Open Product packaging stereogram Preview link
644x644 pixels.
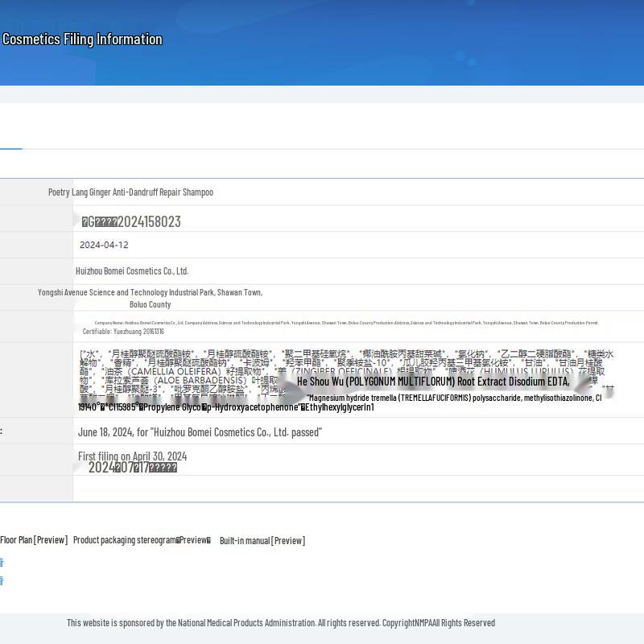[142, 539]
